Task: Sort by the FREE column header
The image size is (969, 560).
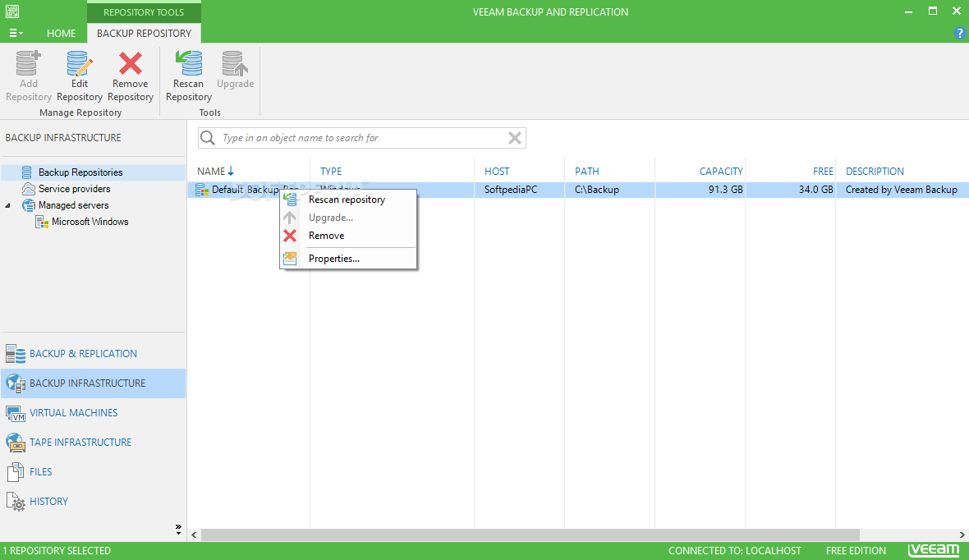Action: 823,172
